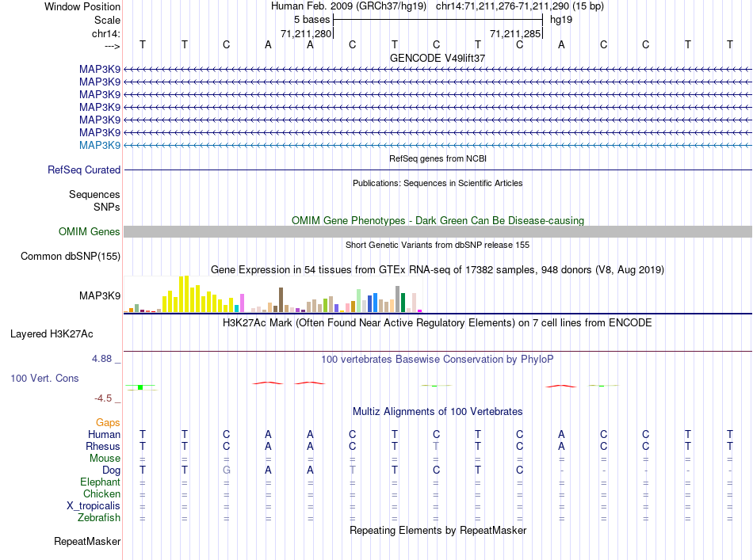Click the light blue MAP3K9 transcript label
This screenshot has width=753, height=560.
(x=100, y=145)
